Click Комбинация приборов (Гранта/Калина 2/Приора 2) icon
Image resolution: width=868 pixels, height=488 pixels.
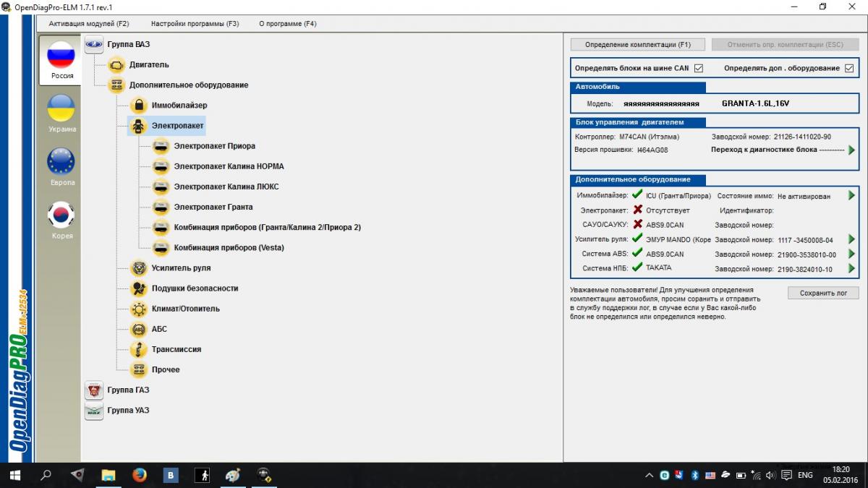click(x=161, y=227)
